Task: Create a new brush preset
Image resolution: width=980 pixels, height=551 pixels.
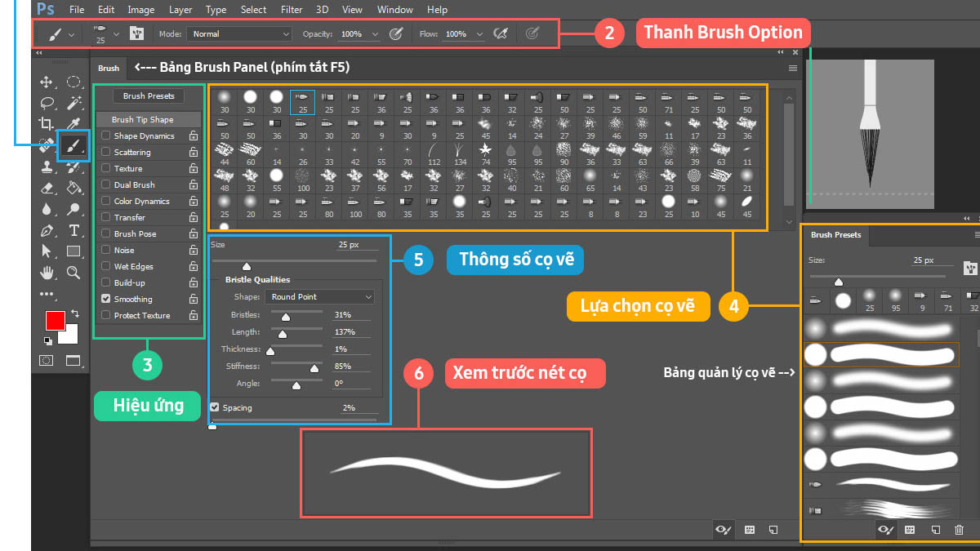Action: point(936,530)
